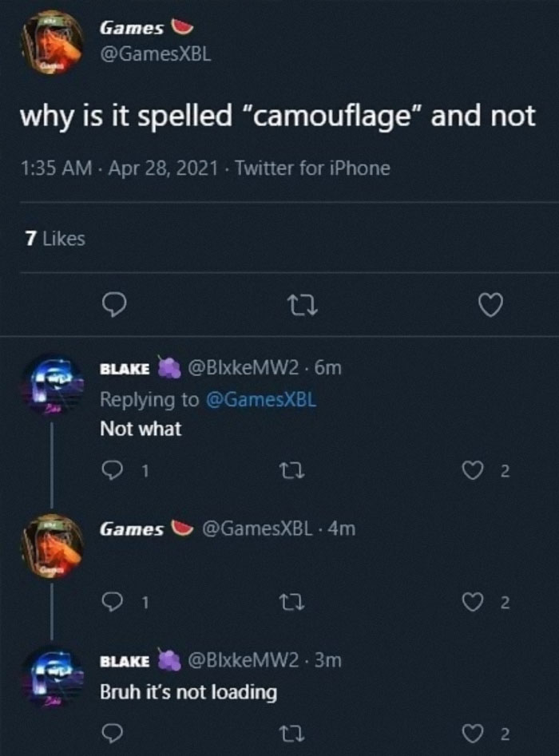
Task: Expand Games' avatar on the main tweet
Action: click(x=52, y=42)
